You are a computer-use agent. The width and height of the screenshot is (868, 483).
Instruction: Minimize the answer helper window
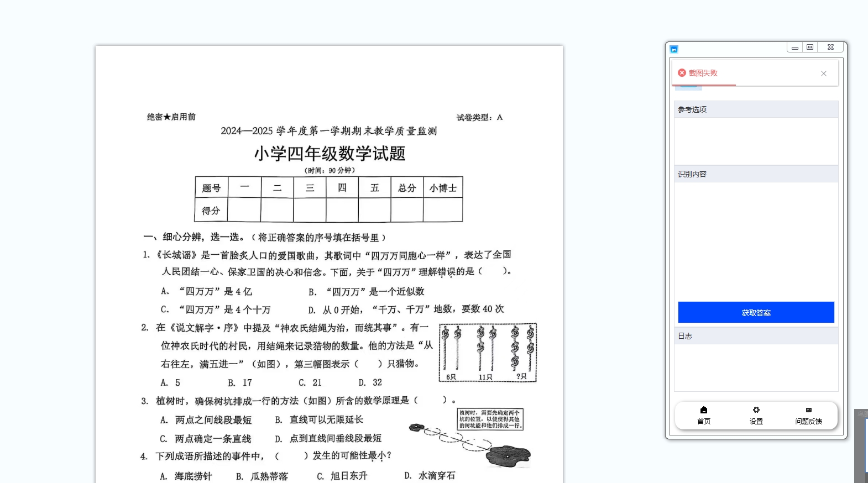click(x=794, y=48)
